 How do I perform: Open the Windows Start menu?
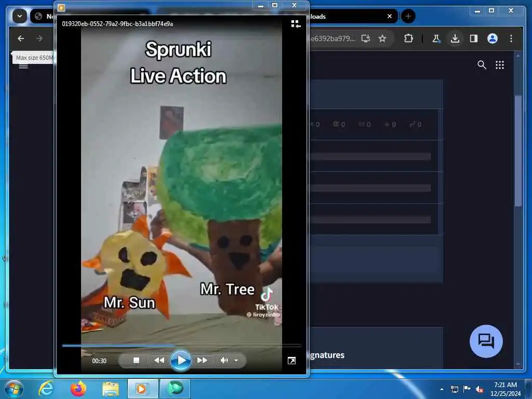[14, 389]
